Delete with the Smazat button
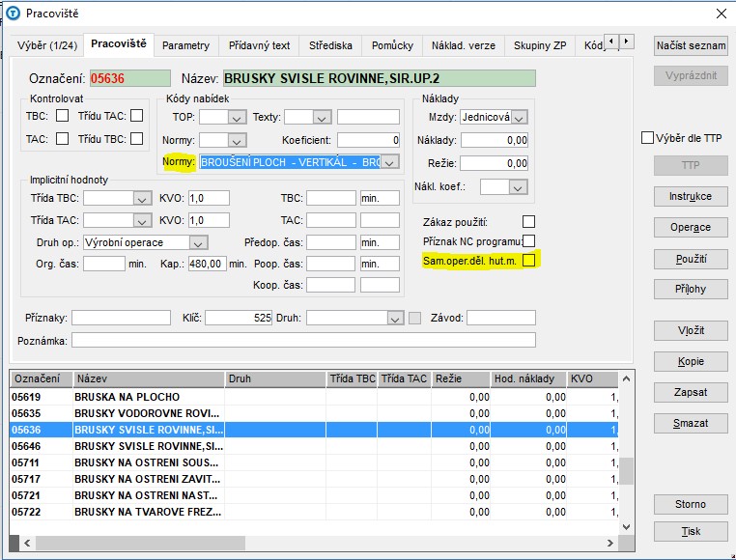736x560 pixels. (x=691, y=424)
